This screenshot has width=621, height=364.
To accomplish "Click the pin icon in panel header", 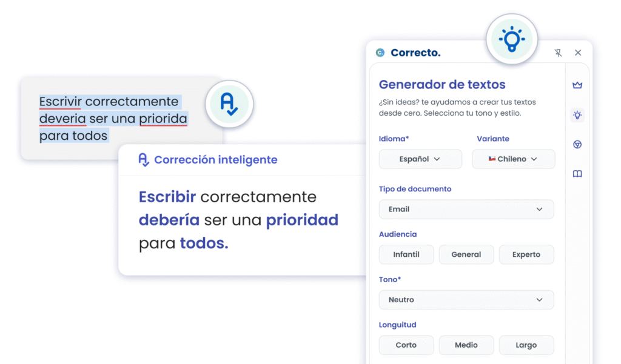I will click(558, 53).
